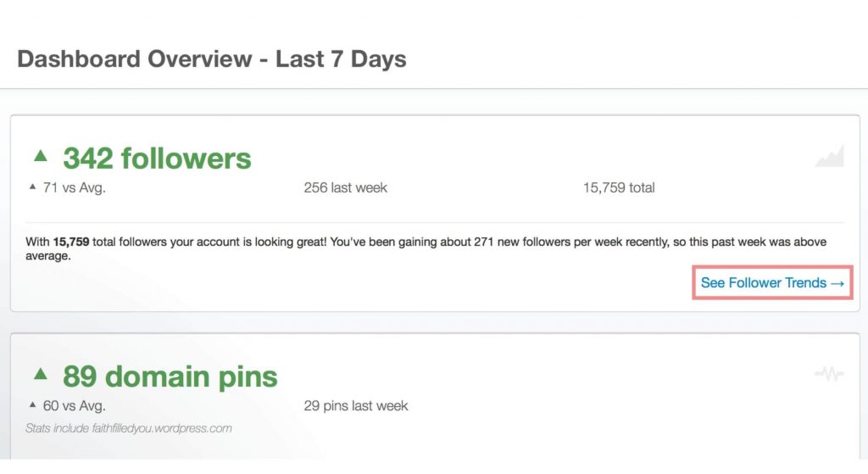Click the area chart icon in followers card
The height and width of the screenshot is (474, 868).
(x=829, y=156)
